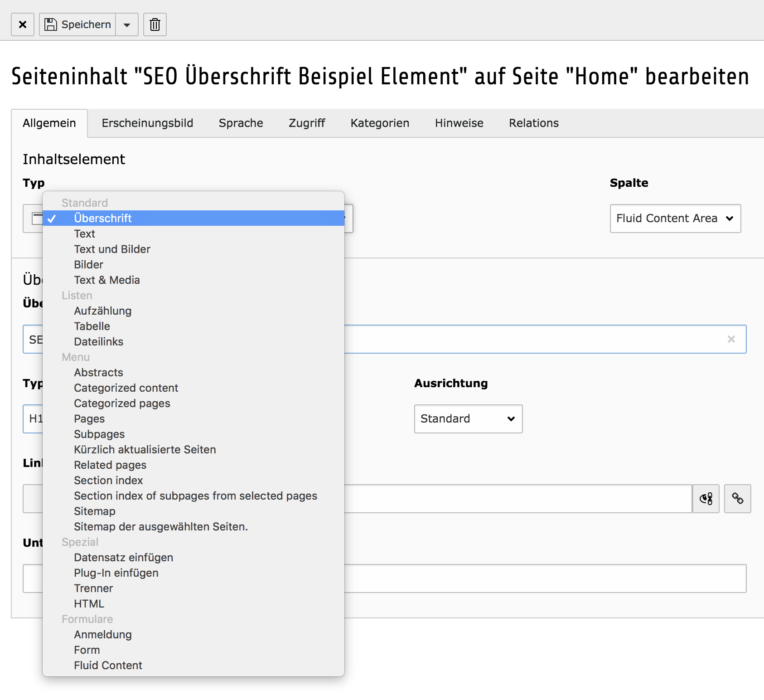The image size is (764, 700).
Task: Open the Ausrichtung Standard dropdown
Action: [x=468, y=419]
